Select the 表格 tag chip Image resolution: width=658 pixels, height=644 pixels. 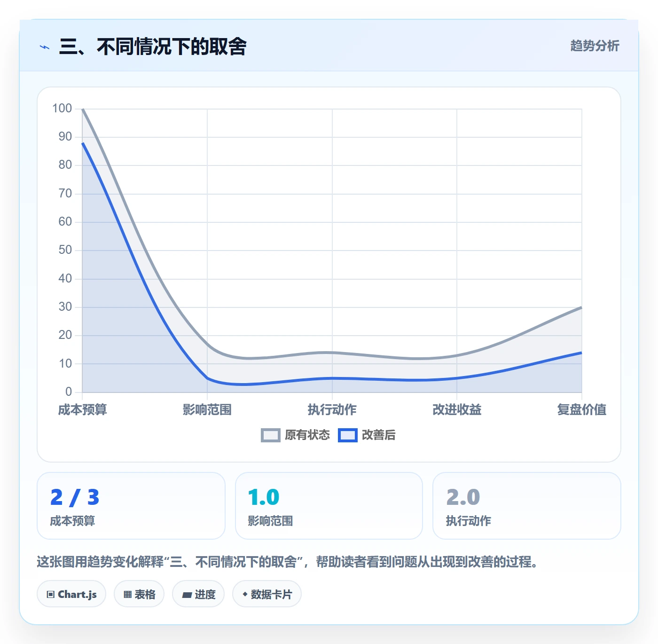click(139, 594)
